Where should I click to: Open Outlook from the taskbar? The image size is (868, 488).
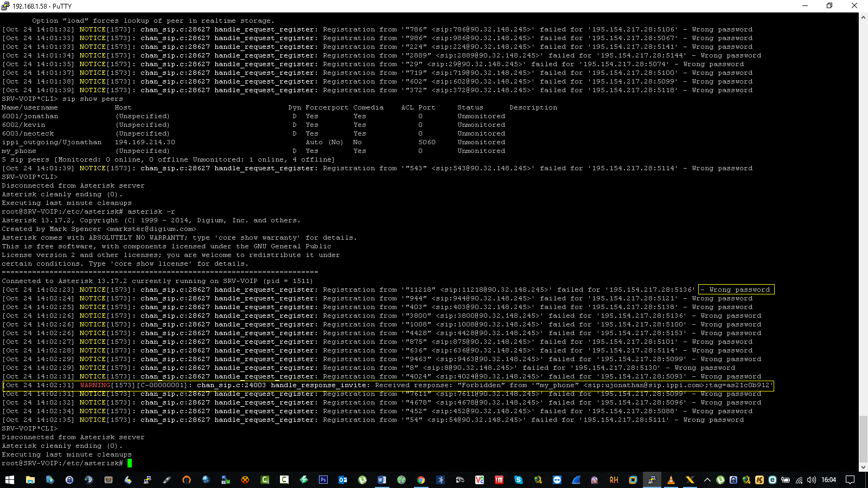[x=343, y=480]
